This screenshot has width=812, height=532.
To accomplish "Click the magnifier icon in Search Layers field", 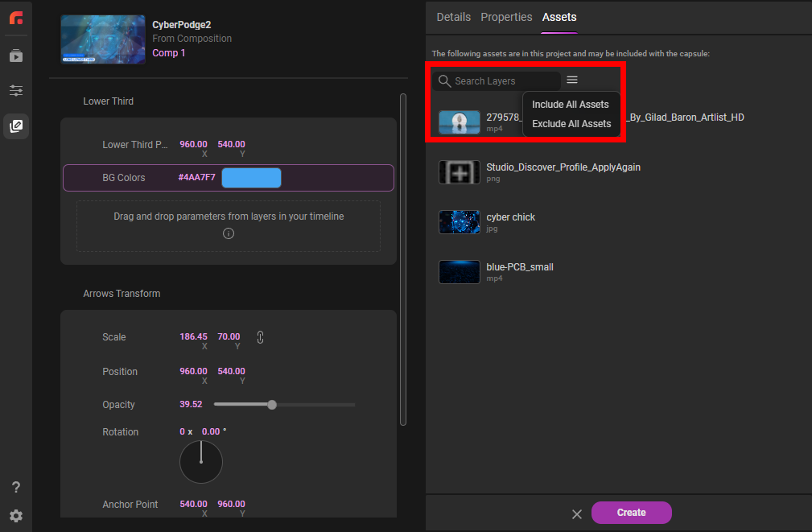I will point(444,80).
